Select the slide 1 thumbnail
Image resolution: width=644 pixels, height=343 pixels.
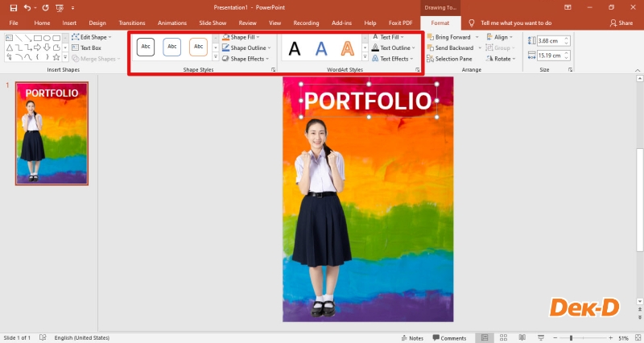pyautogui.click(x=52, y=133)
